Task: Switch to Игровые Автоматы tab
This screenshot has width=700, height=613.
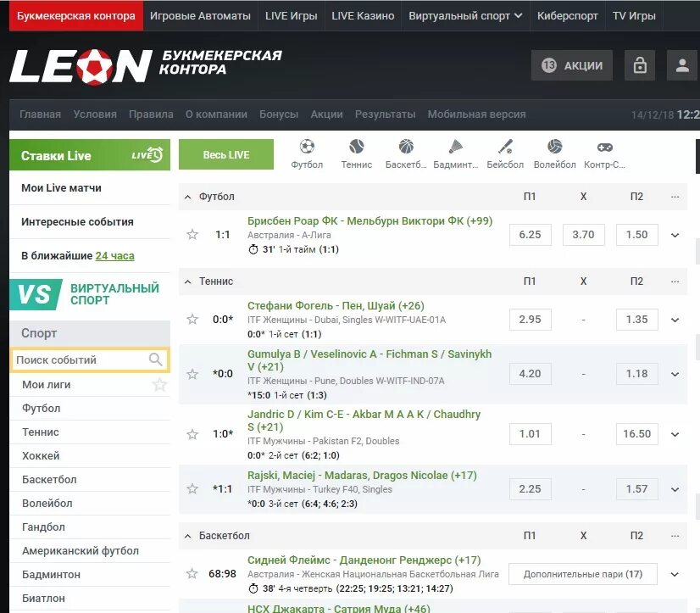Action: [x=200, y=15]
